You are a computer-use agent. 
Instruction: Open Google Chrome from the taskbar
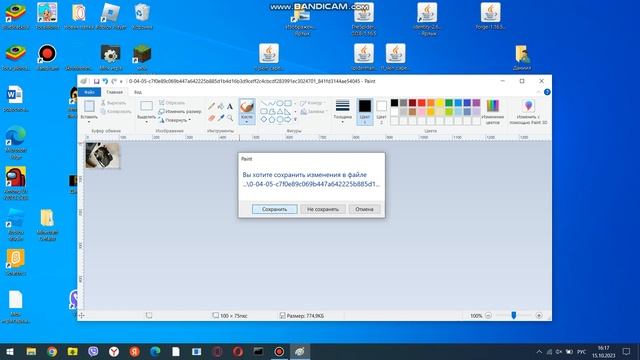52,351
